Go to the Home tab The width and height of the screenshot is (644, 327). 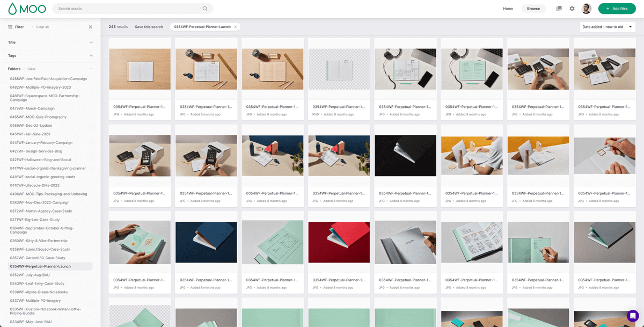point(508,9)
